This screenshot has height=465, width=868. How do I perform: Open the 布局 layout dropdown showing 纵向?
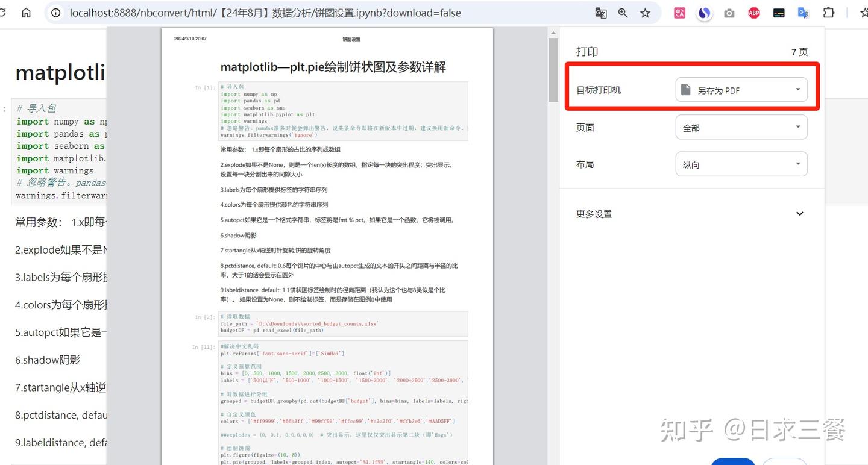pos(742,164)
